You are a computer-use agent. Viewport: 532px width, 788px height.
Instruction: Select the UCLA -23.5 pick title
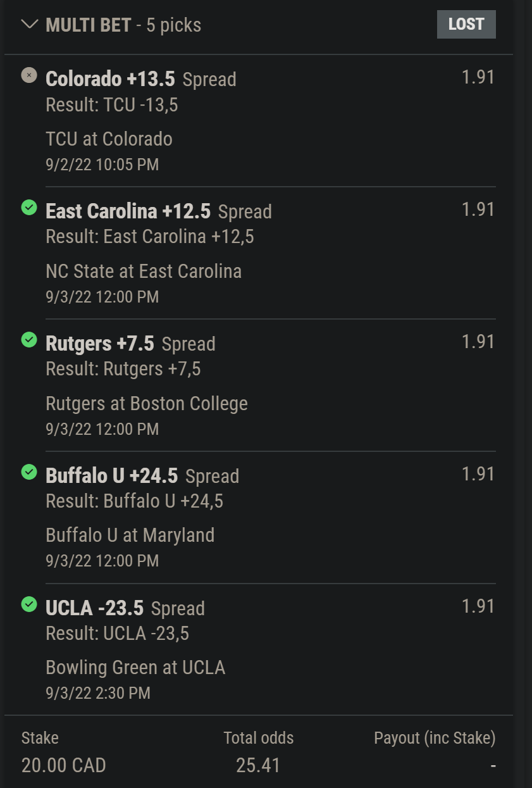(x=94, y=608)
